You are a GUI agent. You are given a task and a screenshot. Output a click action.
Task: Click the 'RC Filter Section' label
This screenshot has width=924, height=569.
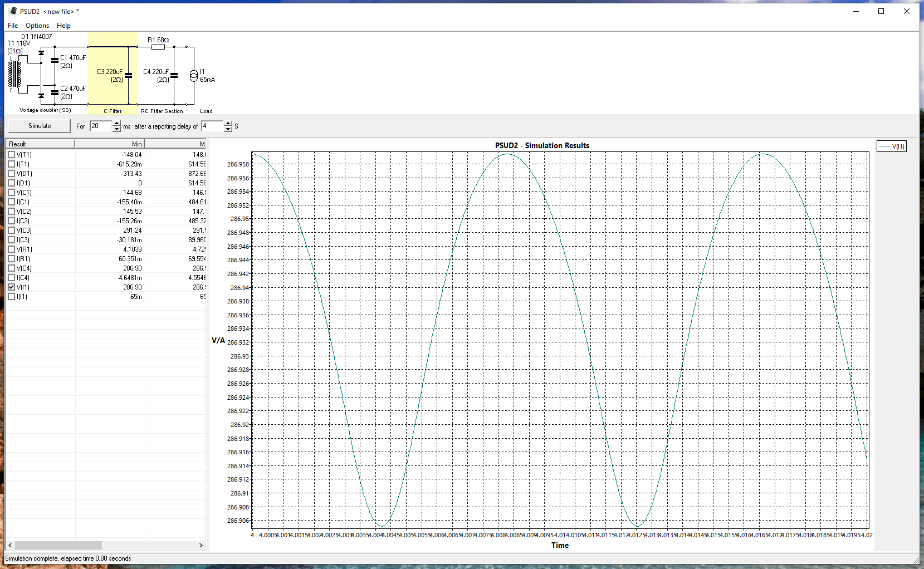(162, 111)
